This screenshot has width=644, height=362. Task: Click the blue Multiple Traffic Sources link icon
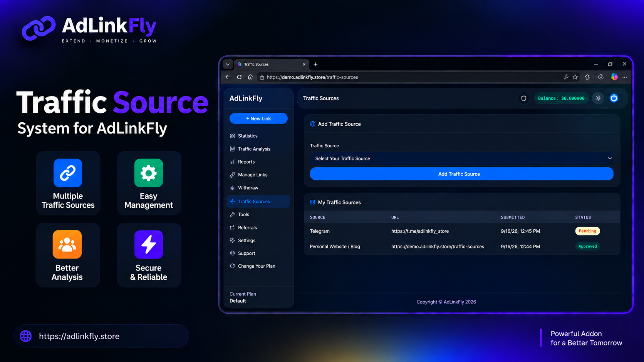(68, 173)
